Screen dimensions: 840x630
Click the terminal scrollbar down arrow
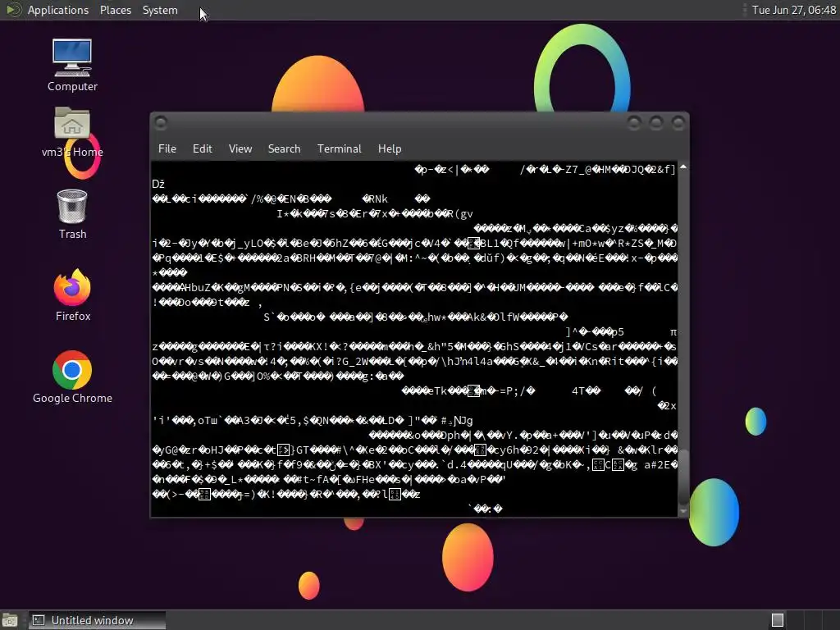pos(683,512)
